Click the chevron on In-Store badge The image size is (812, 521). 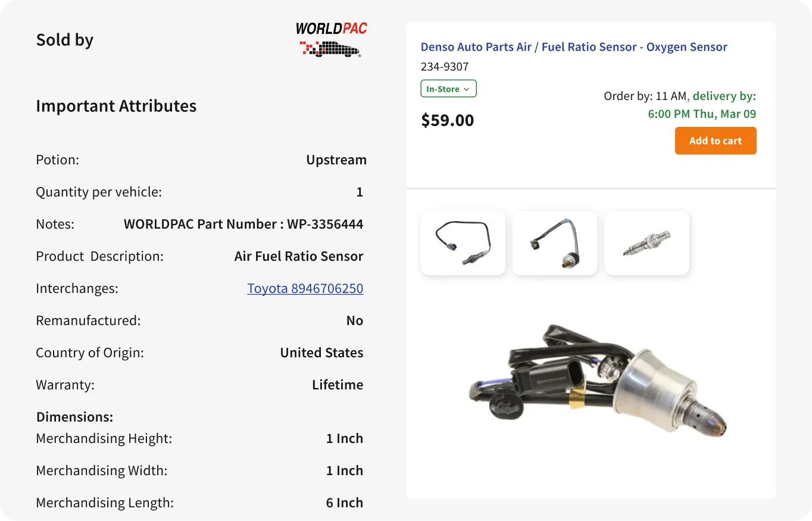coord(467,89)
